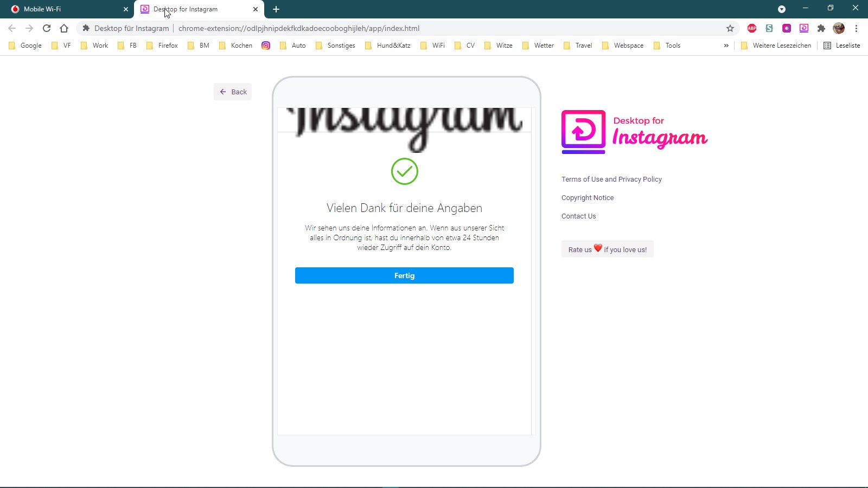
Task: Open the Extensions puzzle menu
Action: (x=821, y=28)
